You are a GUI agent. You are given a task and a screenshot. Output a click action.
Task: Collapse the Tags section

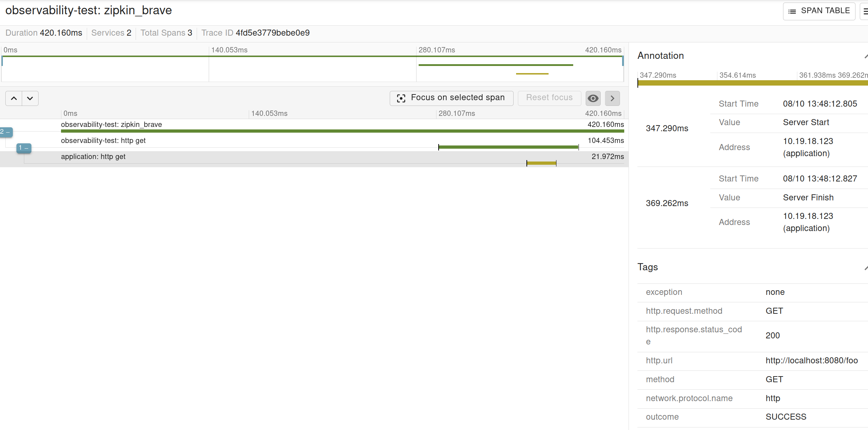(866, 267)
